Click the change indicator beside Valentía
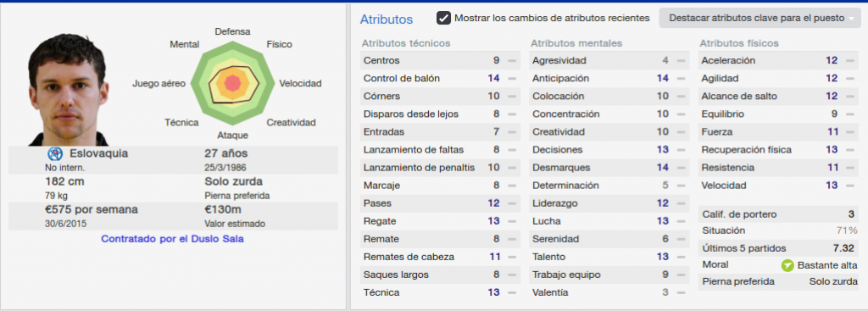Image resolution: width=868 pixels, height=311 pixels. (x=681, y=292)
